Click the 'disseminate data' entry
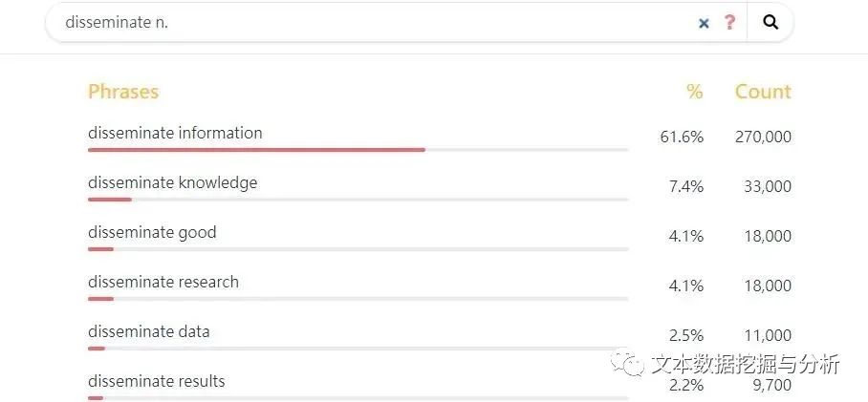The height and width of the screenshot is (402, 868). tap(148, 331)
